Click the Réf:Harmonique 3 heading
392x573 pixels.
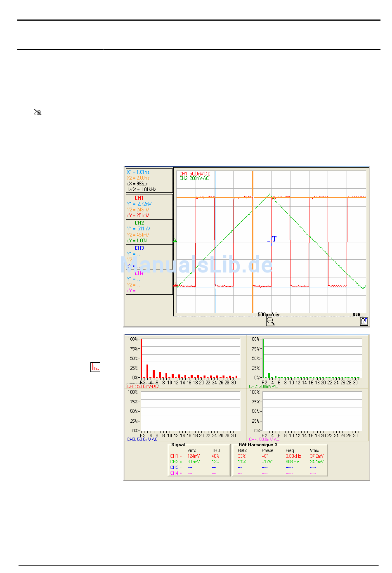click(x=258, y=445)
